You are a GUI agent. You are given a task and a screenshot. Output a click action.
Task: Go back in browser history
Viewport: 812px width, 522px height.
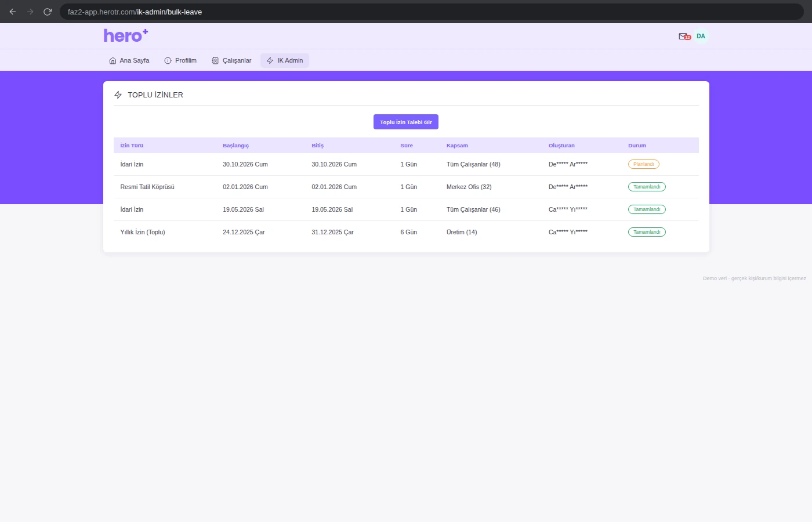(13, 12)
